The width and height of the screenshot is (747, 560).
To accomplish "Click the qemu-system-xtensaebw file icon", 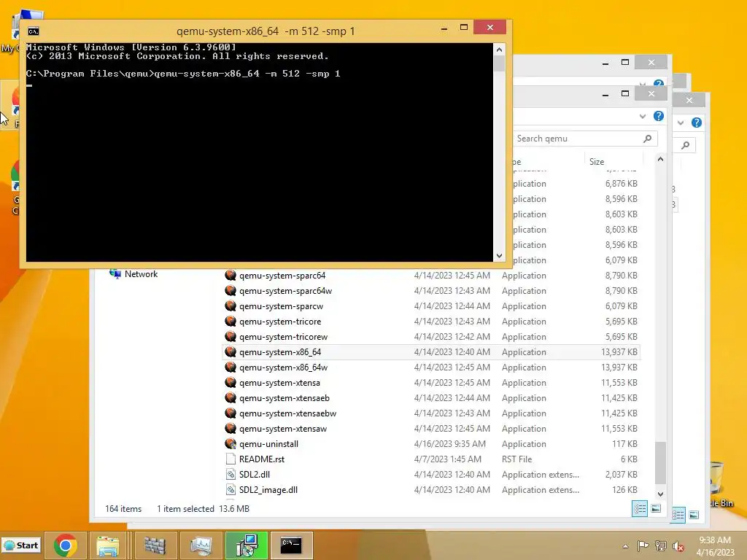I will (x=231, y=413).
